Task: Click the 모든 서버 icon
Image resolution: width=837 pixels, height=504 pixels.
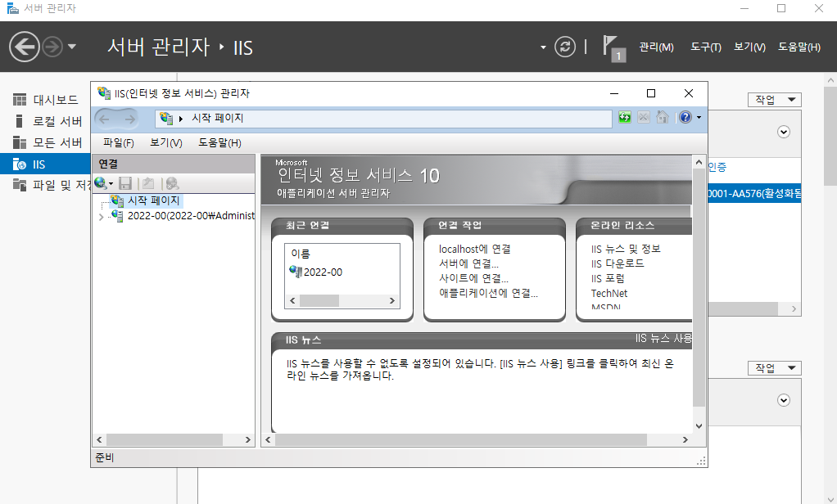Action: point(19,142)
